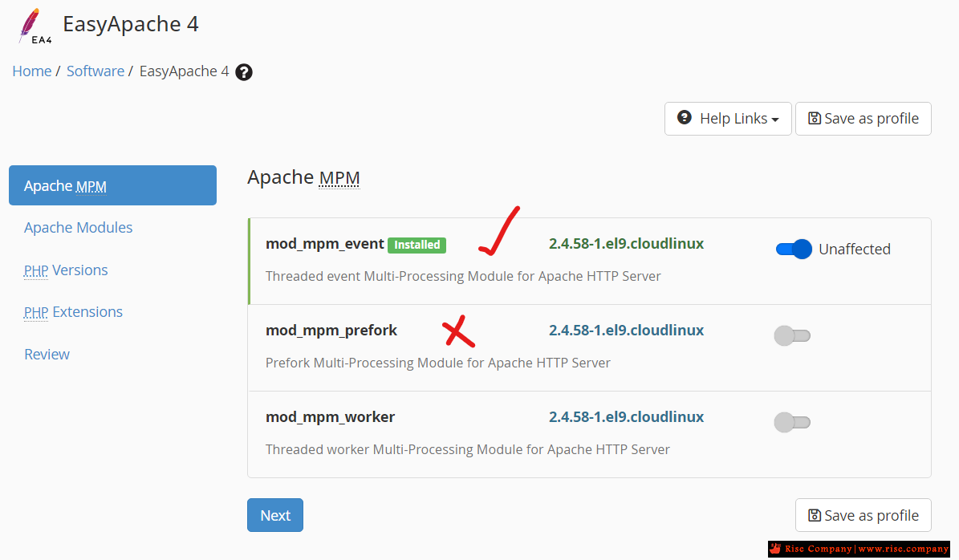The height and width of the screenshot is (560, 959).
Task: Enable the mod_mpm_prefork switch
Action: click(x=792, y=335)
